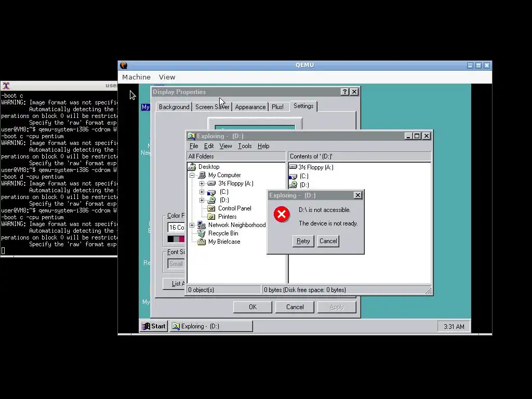Expand the Network Neighborhood tree node

point(192,225)
